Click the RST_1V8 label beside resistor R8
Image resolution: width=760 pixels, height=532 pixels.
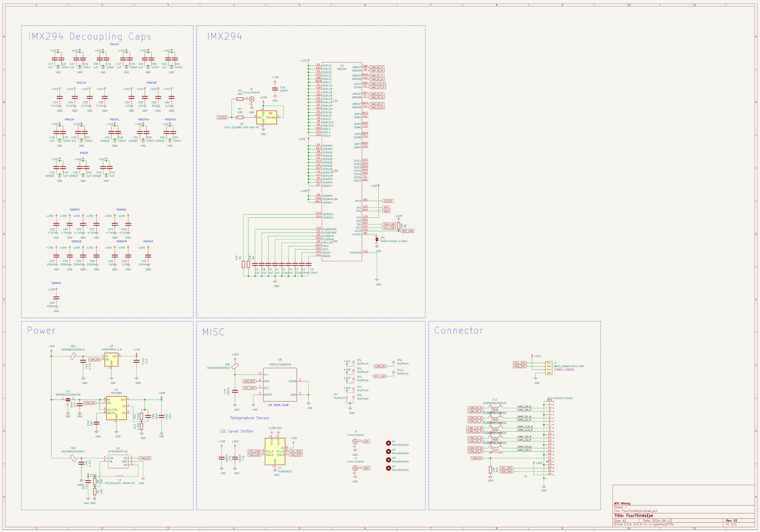[407, 231]
